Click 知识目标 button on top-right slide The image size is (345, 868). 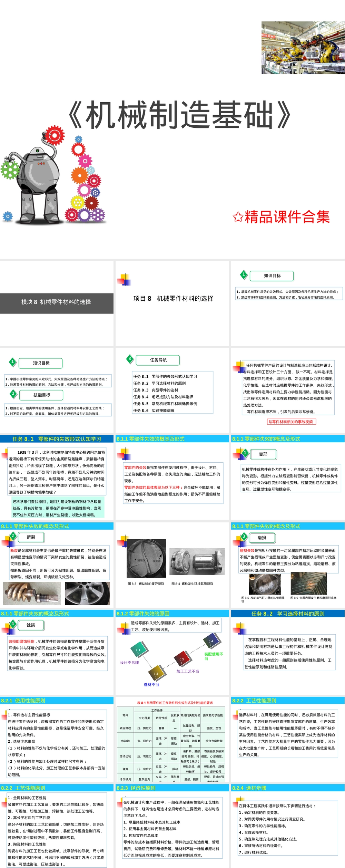pyautogui.click(x=272, y=276)
